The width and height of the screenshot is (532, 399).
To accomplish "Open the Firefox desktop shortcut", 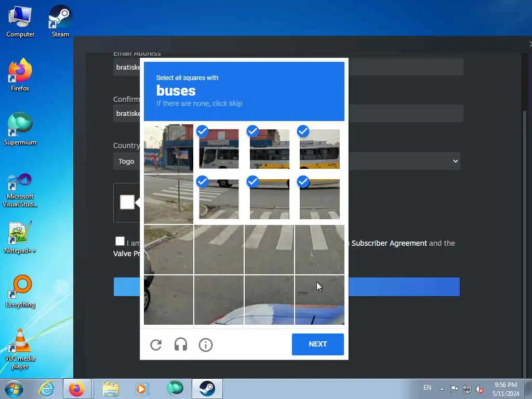I will [x=20, y=75].
